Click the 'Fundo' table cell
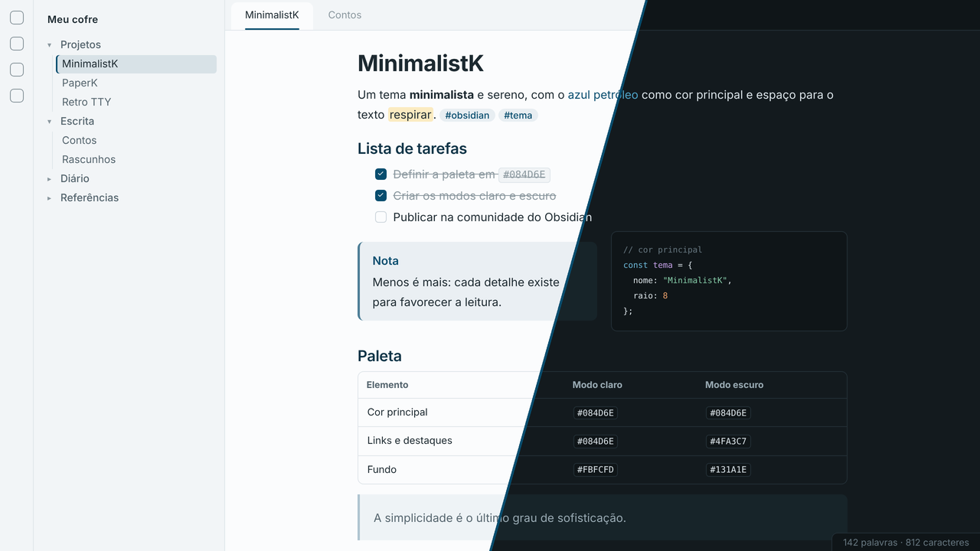980x551 pixels. click(x=382, y=470)
